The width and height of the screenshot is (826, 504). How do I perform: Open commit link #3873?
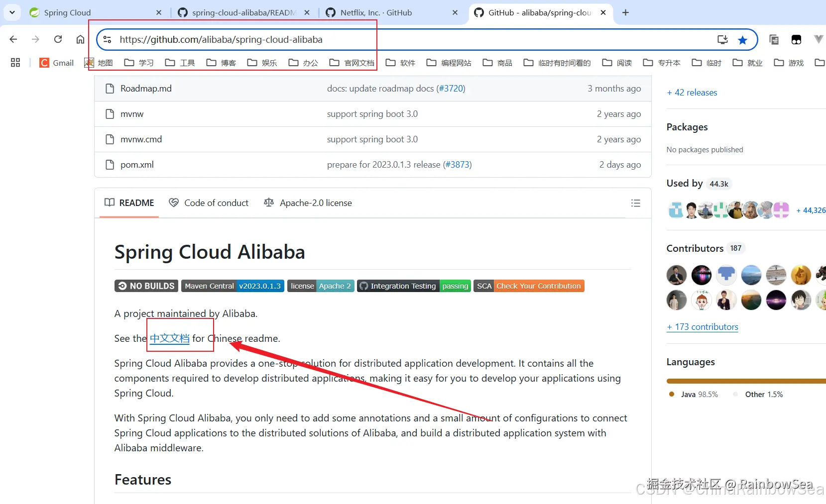[457, 165]
